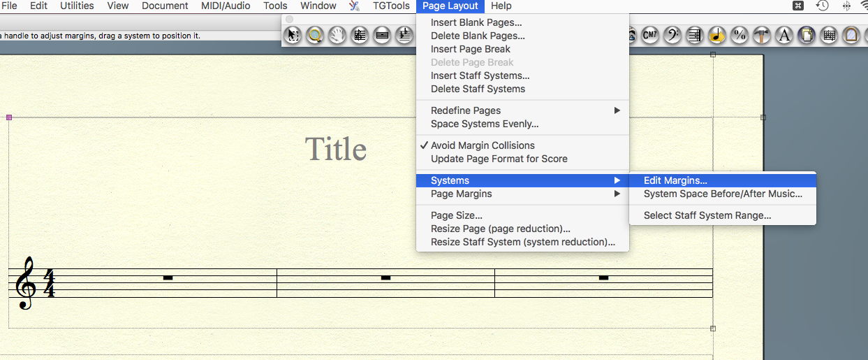This screenshot has height=360, width=868.
Task: Choose the bass clef tool icon
Action: coord(672,35)
